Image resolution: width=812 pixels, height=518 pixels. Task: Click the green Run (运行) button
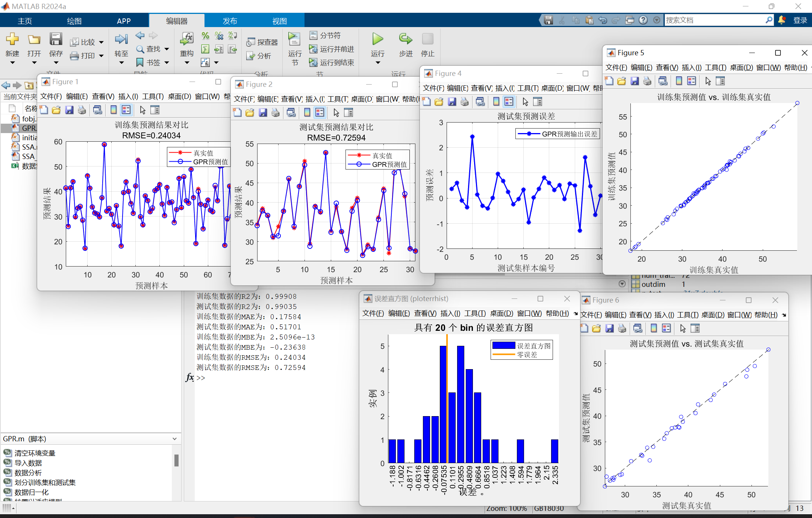[x=377, y=39]
